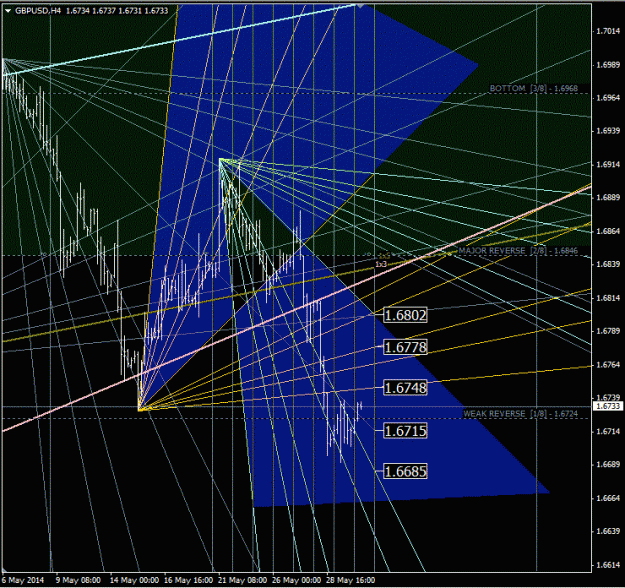Click the 26 May 00:00 time label

click(296, 580)
